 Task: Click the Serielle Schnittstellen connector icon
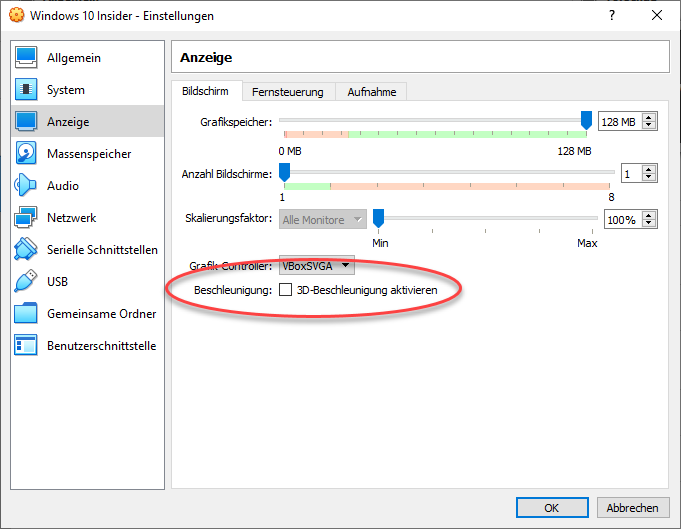coord(26,249)
